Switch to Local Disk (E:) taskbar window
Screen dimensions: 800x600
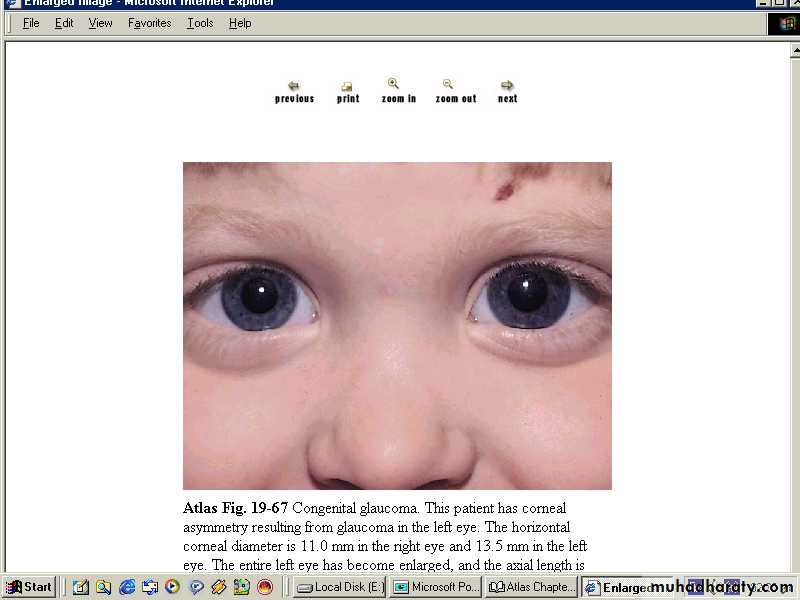(x=339, y=587)
